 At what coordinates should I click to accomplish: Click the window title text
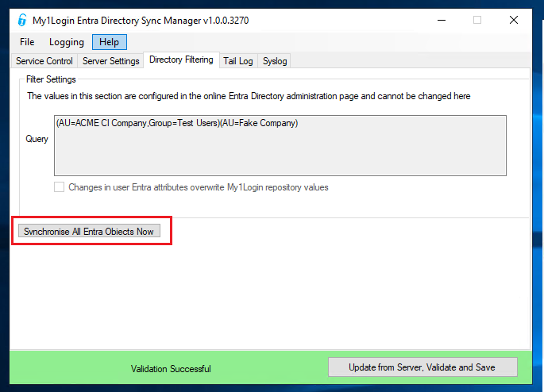[x=141, y=21]
